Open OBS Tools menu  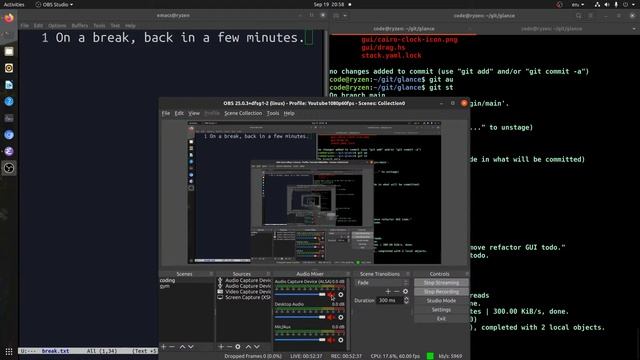273,113
